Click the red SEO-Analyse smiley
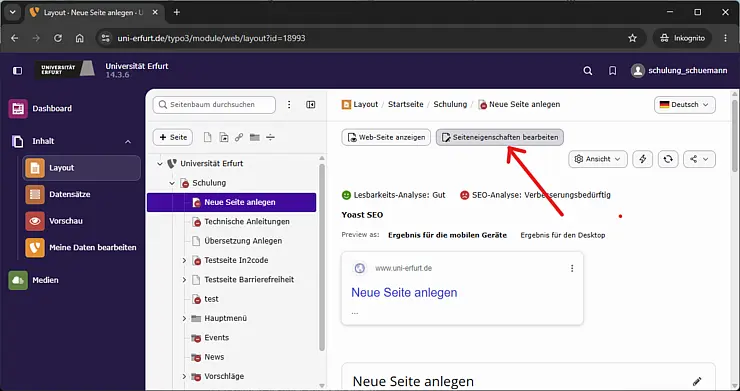The height and width of the screenshot is (391, 740). click(464, 195)
